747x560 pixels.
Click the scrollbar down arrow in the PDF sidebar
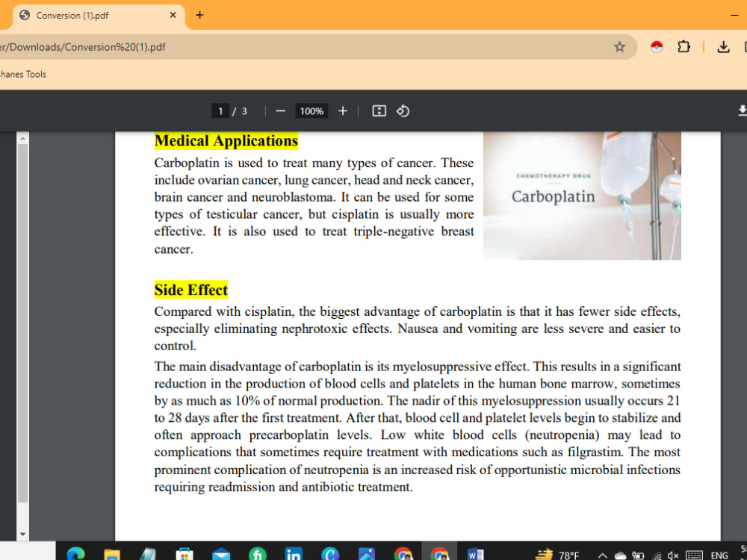22,535
